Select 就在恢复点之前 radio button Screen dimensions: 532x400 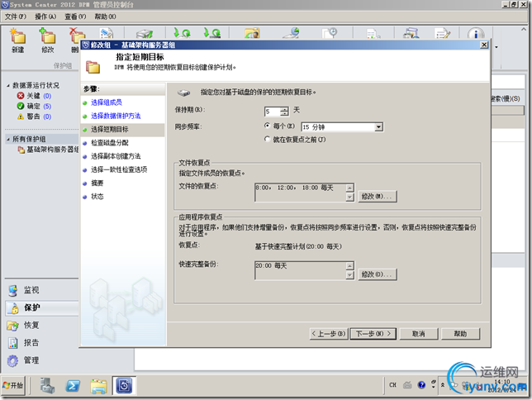coord(267,139)
